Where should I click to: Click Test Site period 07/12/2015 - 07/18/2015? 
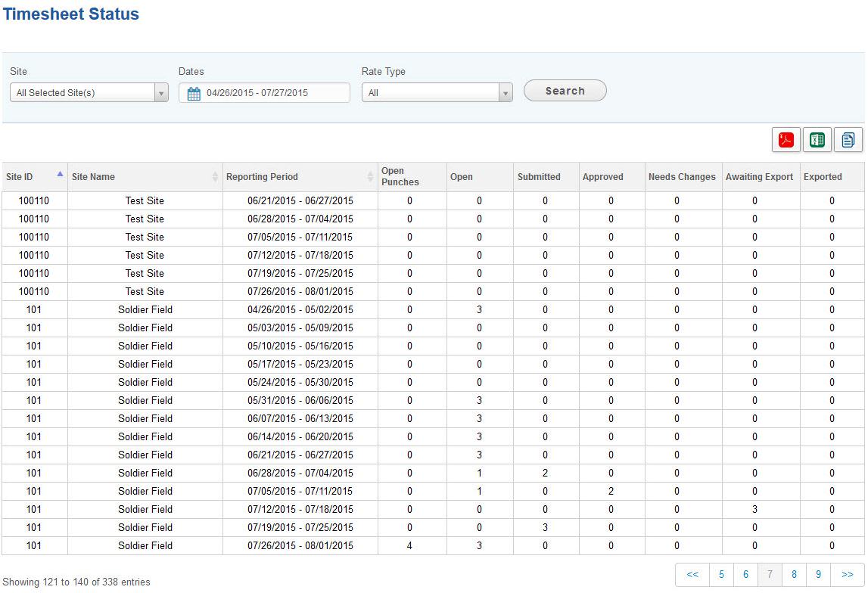pyautogui.click(x=300, y=256)
